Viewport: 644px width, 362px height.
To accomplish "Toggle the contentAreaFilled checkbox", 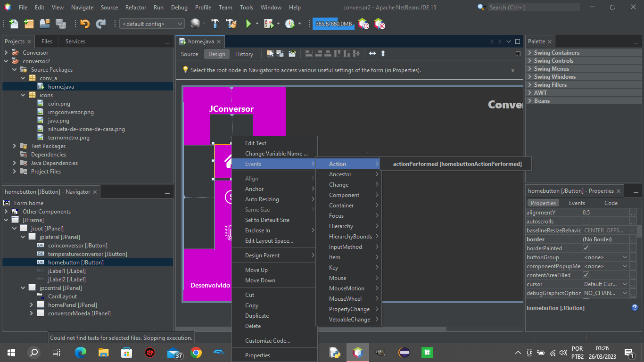I will click(x=586, y=275).
